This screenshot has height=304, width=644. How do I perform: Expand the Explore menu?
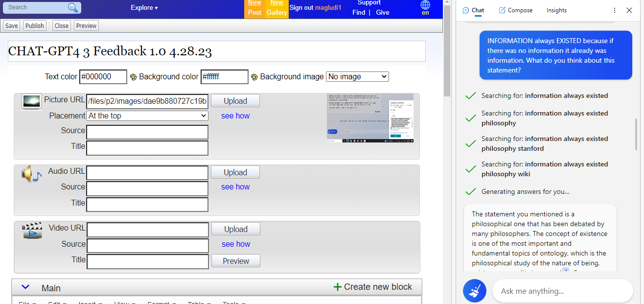pyautogui.click(x=144, y=8)
